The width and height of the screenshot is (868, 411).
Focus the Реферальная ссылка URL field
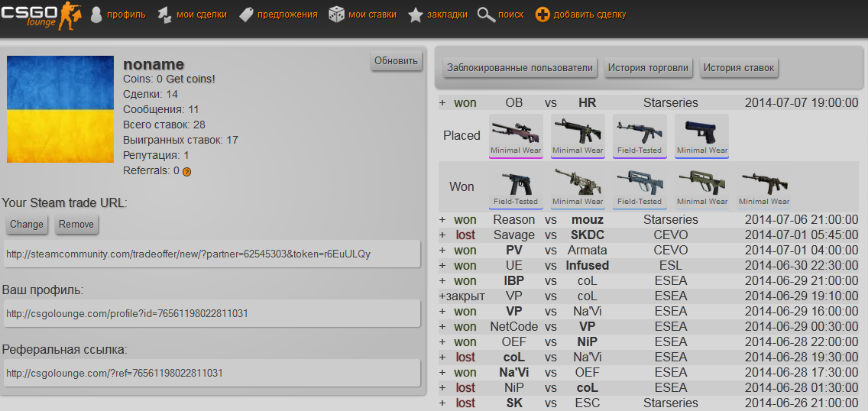pyautogui.click(x=212, y=374)
